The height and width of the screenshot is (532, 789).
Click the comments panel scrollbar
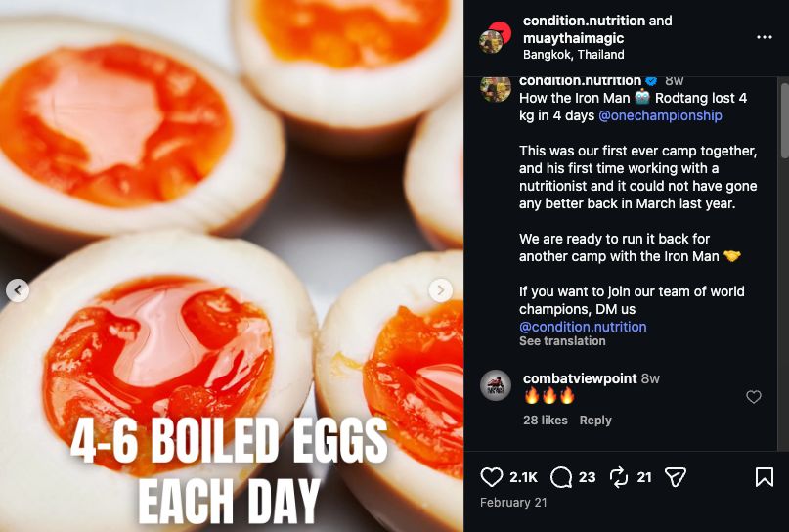[783, 127]
